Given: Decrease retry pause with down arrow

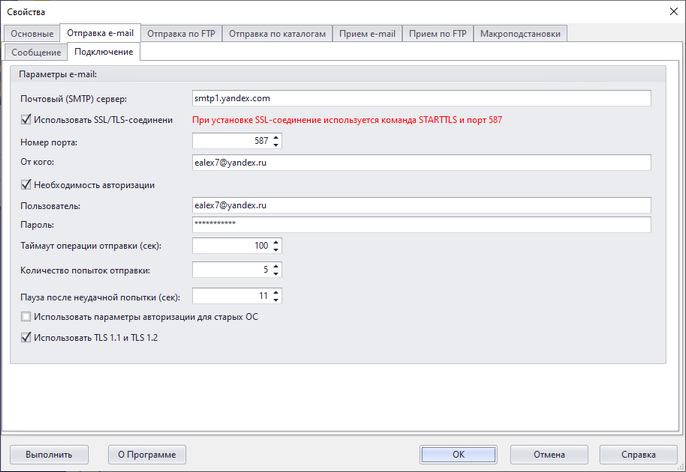Looking at the screenshot, I should pyautogui.click(x=276, y=300).
